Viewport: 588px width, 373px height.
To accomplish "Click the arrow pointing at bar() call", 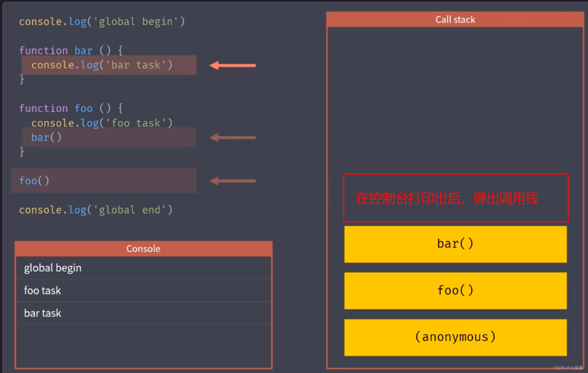I will [x=233, y=137].
